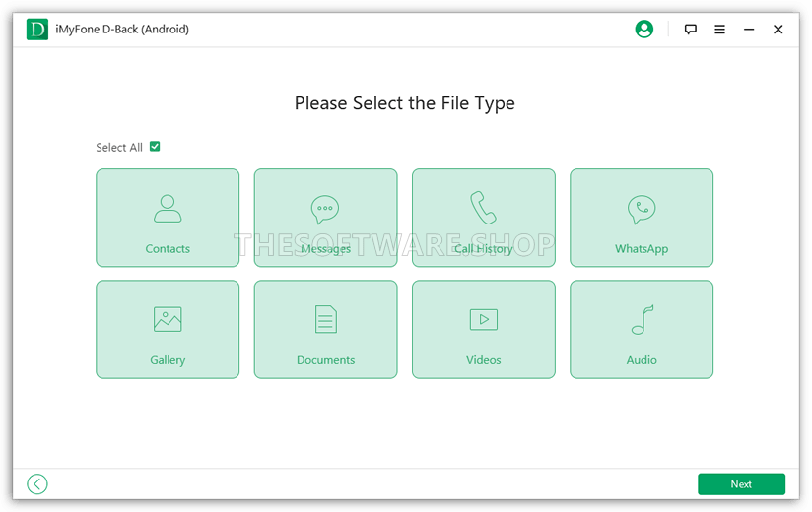The image size is (812, 512).
Task: Select the Audio music note icon
Action: click(x=642, y=319)
